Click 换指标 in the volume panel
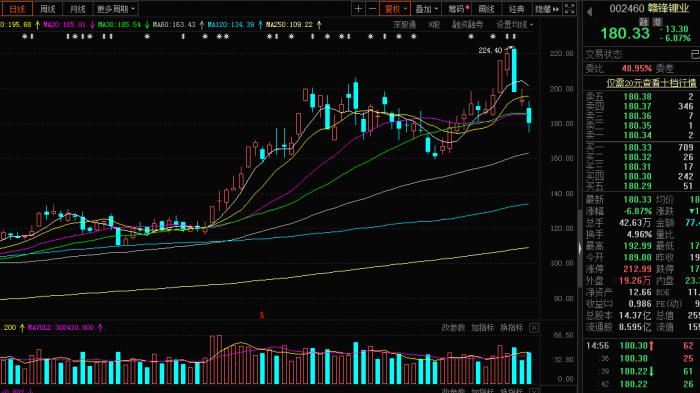 click(x=512, y=327)
